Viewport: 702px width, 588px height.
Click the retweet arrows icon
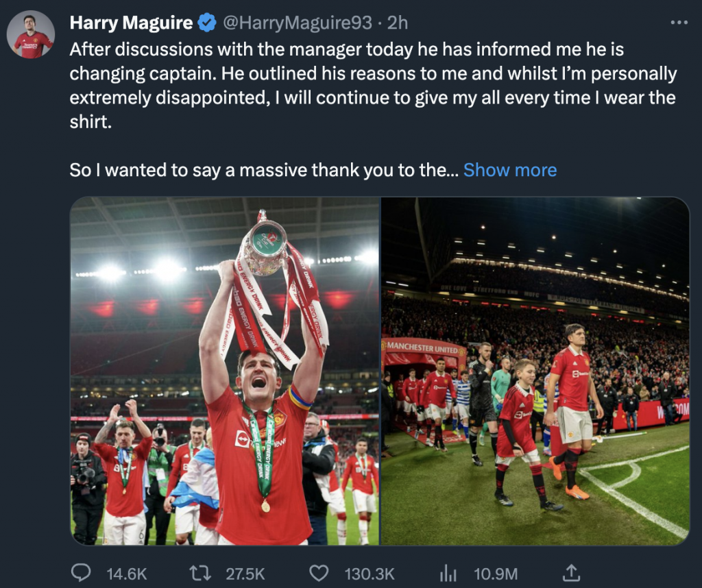(201, 573)
